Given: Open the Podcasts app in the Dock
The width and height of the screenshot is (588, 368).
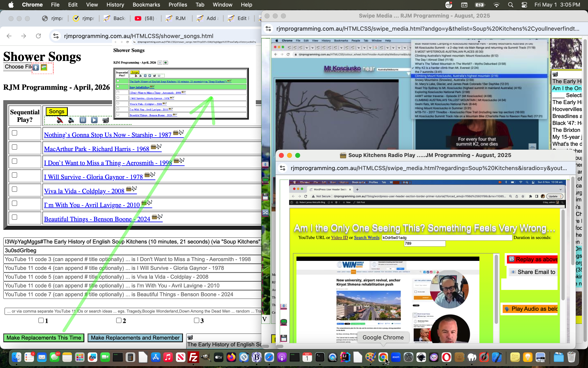Looking at the screenshot, I should click(x=282, y=357).
